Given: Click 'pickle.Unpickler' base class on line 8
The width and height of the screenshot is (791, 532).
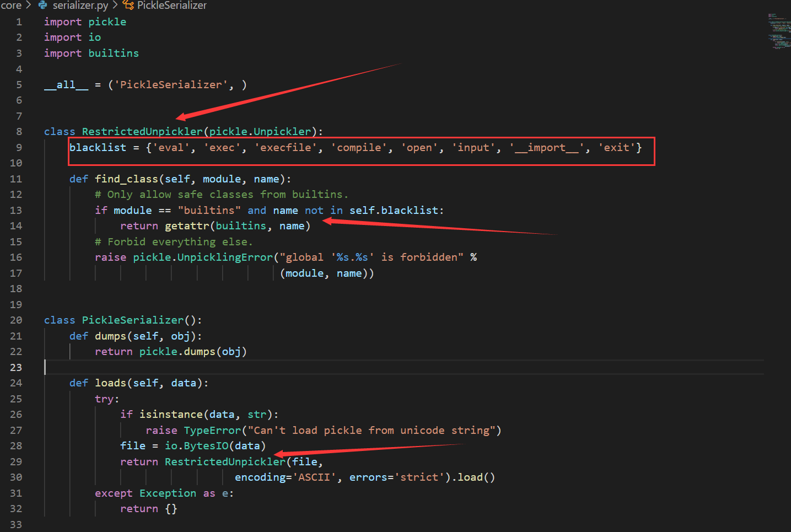Looking at the screenshot, I should coord(260,132).
